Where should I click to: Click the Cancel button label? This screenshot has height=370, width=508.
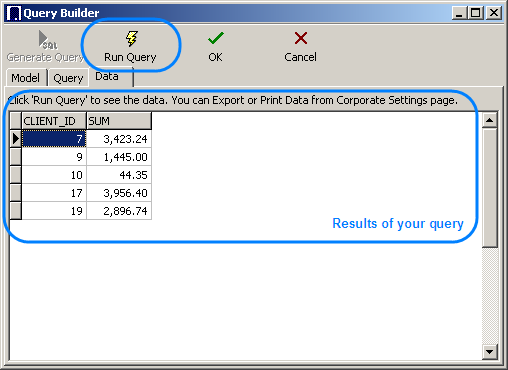tap(300, 57)
